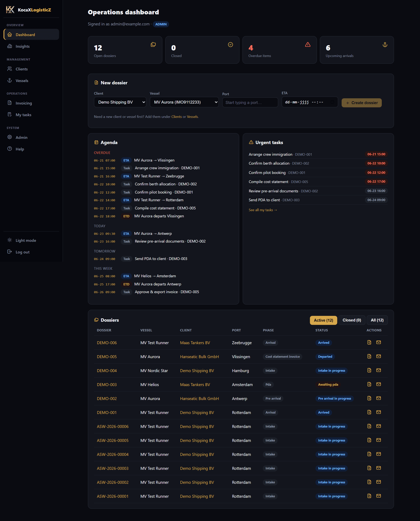Click the Create dossier button
Viewport: 420px width, 521px height.
coord(361,103)
